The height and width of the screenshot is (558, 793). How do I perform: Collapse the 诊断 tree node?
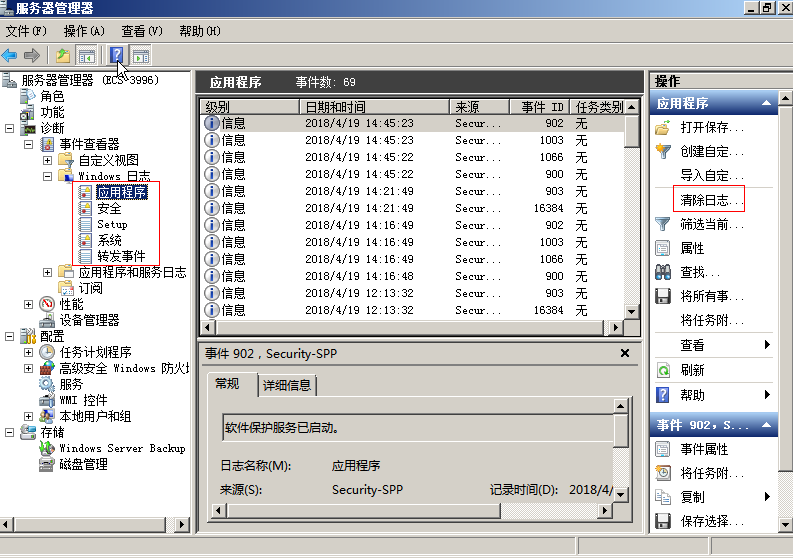9,128
